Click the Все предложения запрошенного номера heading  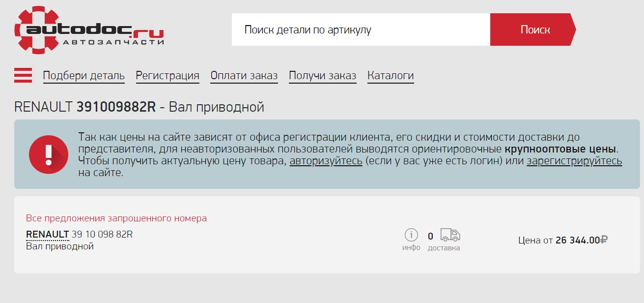pyautogui.click(x=116, y=218)
